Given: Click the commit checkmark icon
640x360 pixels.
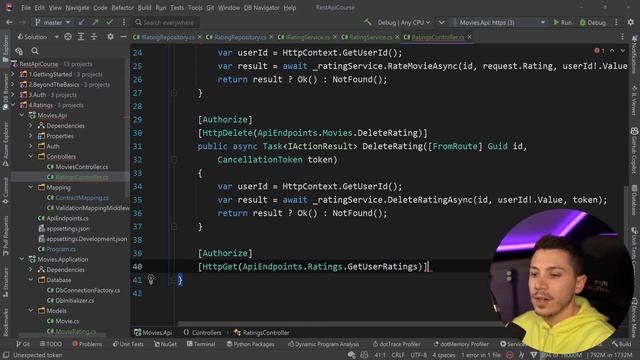Looking at the screenshot, I should click(109, 22).
